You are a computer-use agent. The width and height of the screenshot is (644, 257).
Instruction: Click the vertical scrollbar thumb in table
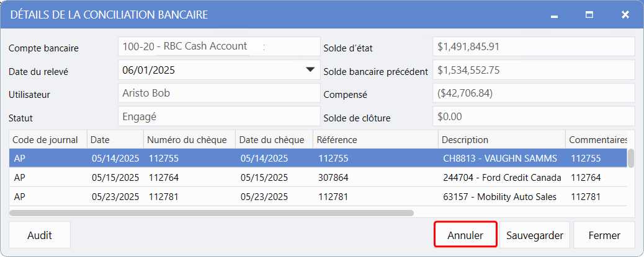pos(630,159)
